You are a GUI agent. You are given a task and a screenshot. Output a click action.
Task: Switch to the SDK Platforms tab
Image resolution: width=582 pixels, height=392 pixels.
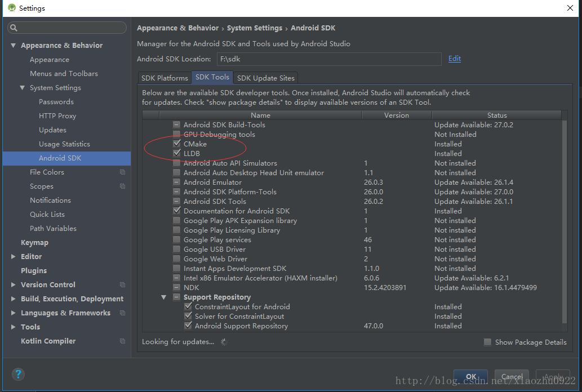165,78
